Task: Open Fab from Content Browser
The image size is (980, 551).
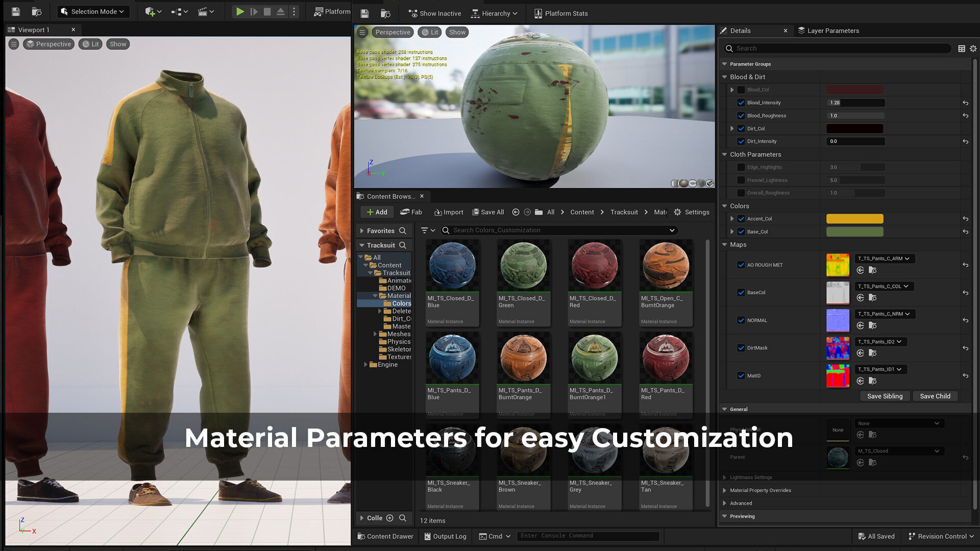Action: pyautogui.click(x=411, y=212)
